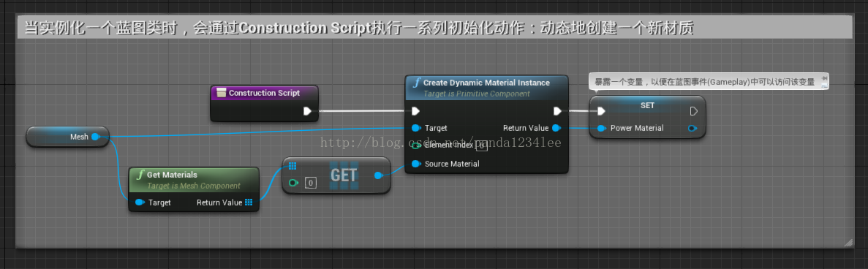Click 'Target is Mesh Component' subtitle

pos(194,186)
